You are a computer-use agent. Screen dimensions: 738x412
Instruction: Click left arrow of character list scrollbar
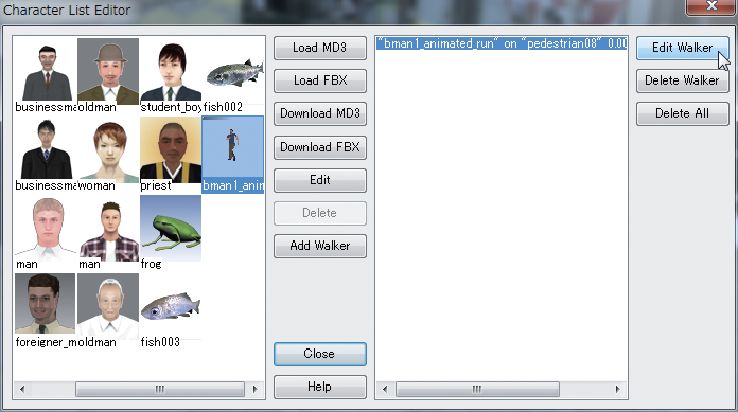click(x=22, y=389)
